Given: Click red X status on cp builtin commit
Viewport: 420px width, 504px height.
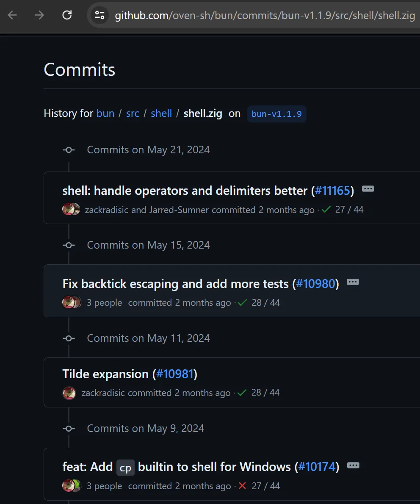Looking at the screenshot, I should 242,486.
